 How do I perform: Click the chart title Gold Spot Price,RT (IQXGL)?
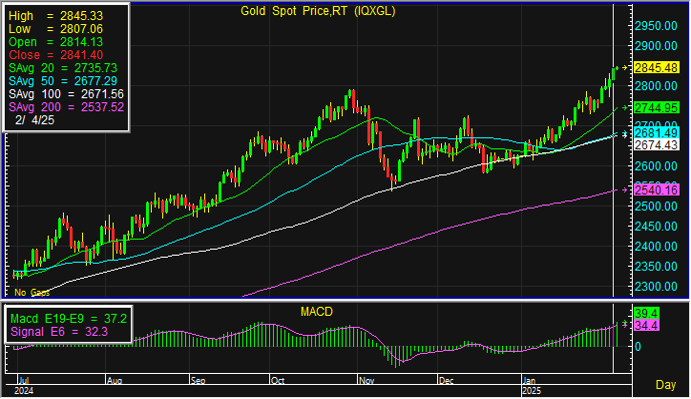(x=318, y=11)
